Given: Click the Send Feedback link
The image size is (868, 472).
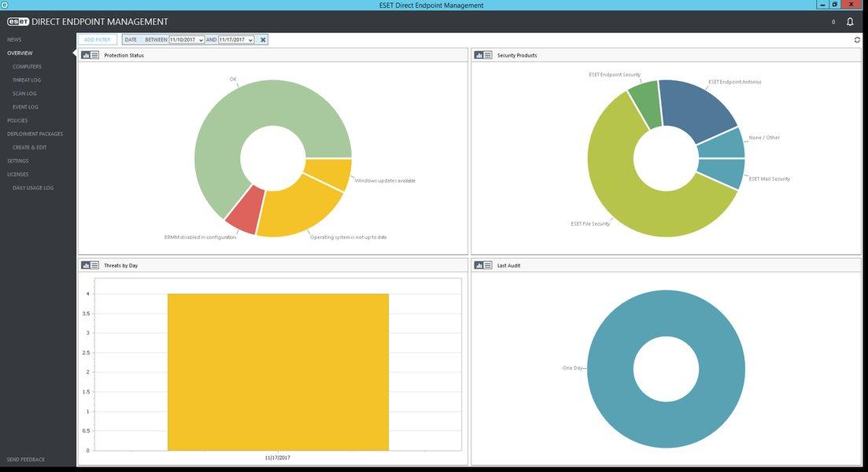Looking at the screenshot, I should (x=26, y=460).
